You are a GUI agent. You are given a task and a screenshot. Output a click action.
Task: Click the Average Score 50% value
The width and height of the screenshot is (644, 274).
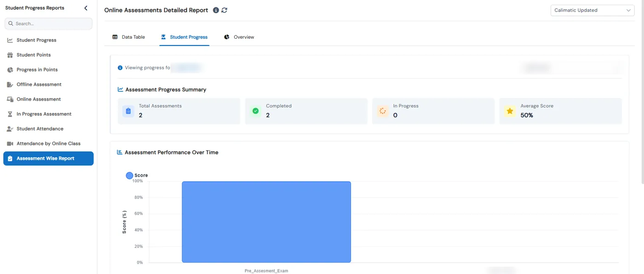(x=527, y=115)
